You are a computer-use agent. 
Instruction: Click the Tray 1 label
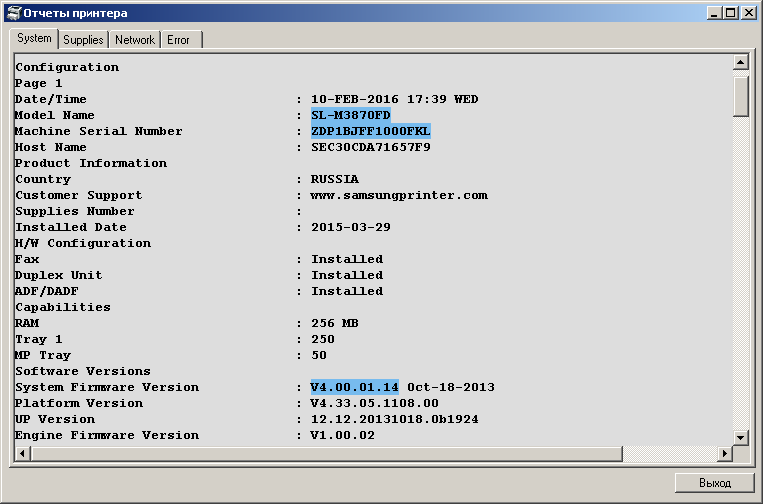pos(38,340)
